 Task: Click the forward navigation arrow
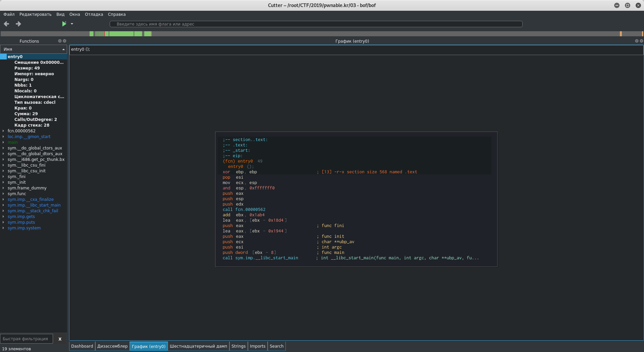[18, 24]
